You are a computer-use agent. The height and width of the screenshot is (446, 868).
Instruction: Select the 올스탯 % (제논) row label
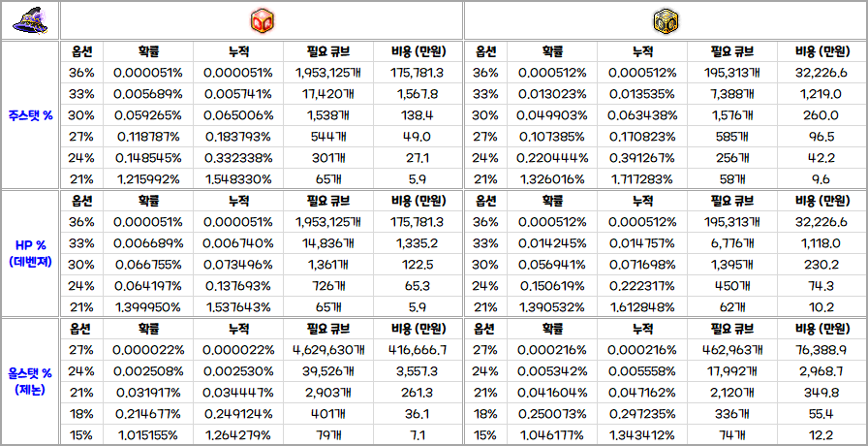(x=31, y=382)
